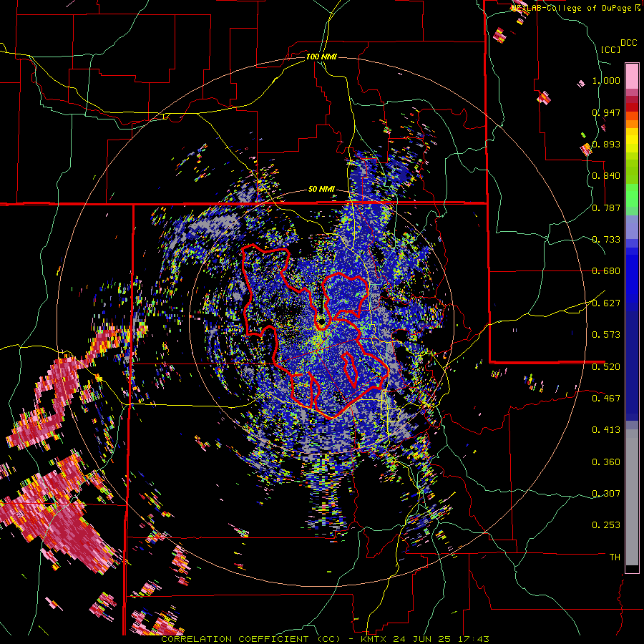Click the 0.733 legend value

[x=606, y=240]
